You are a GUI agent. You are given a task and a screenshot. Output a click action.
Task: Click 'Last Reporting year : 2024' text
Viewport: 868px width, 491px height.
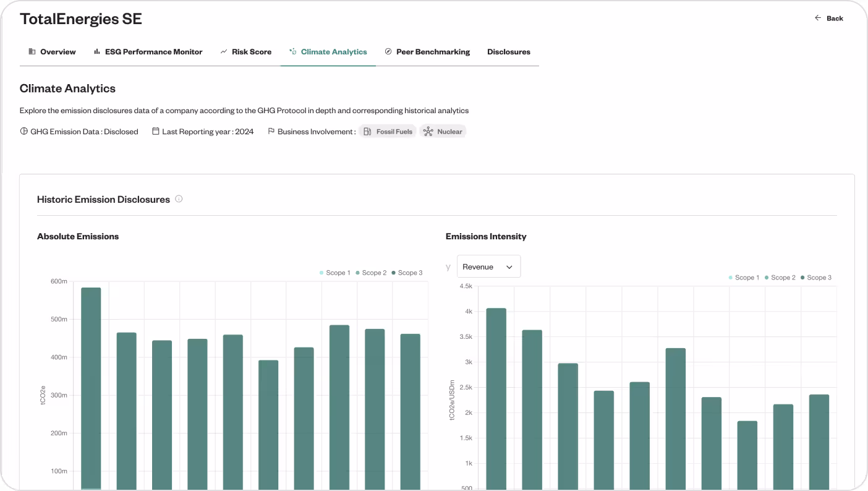[208, 131]
